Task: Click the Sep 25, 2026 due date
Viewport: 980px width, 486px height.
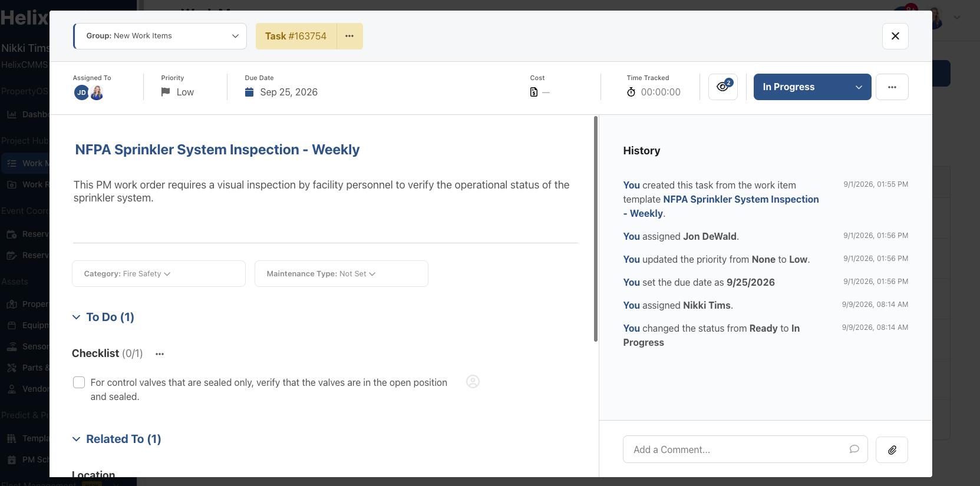Action: pos(289,92)
